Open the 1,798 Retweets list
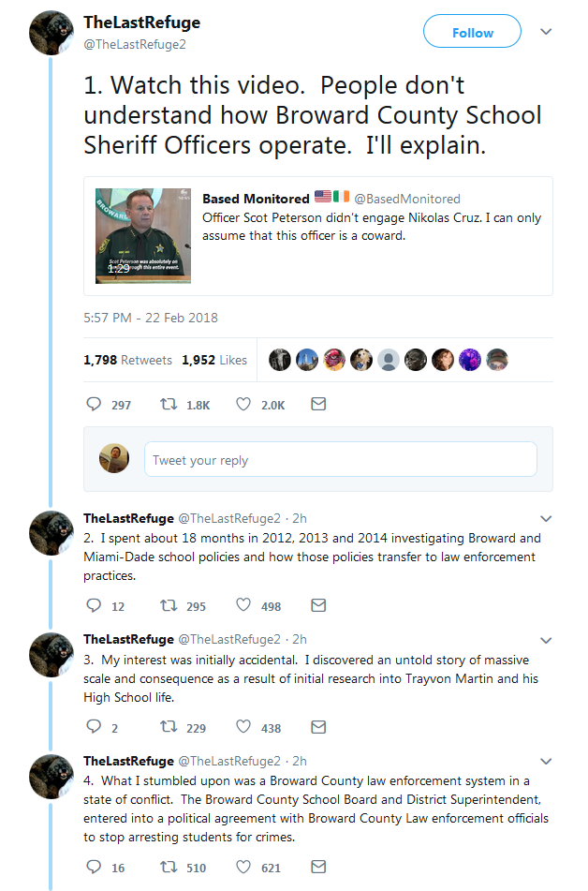The image size is (588, 891). click(x=127, y=360)
